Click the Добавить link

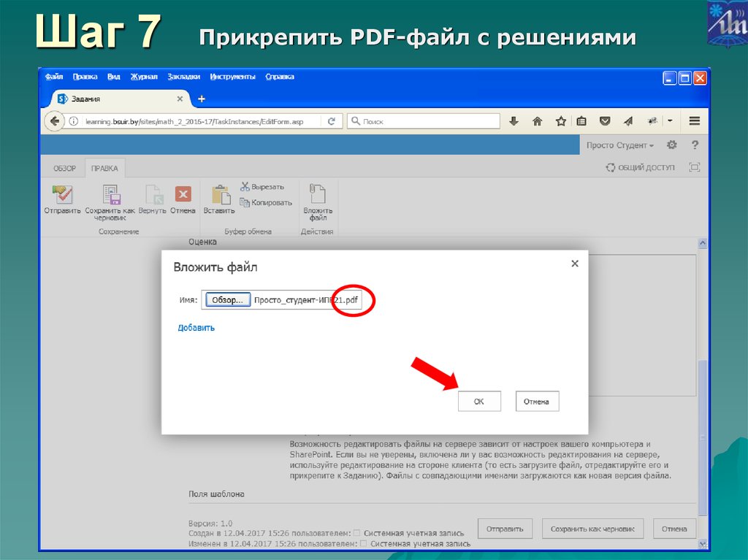point(196,328)
